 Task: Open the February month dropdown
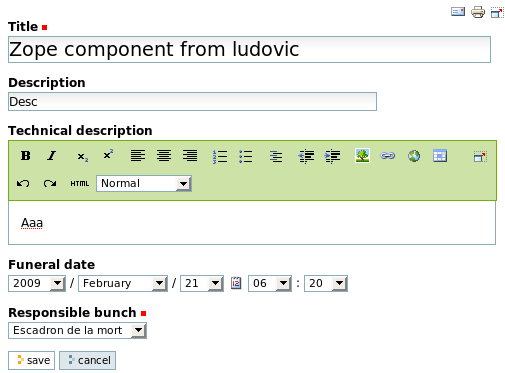click(x=123, y=283)
